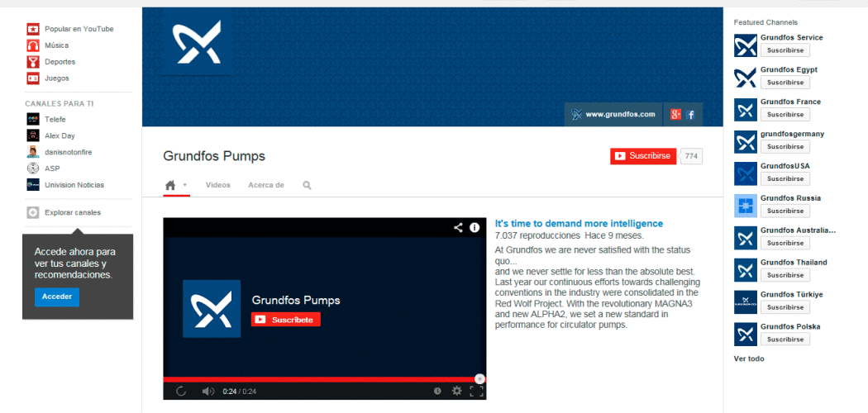The height and width of the screenshot is (413, 868).
Task: Open Popular en YouTube icon
Action: click(33, 29)
